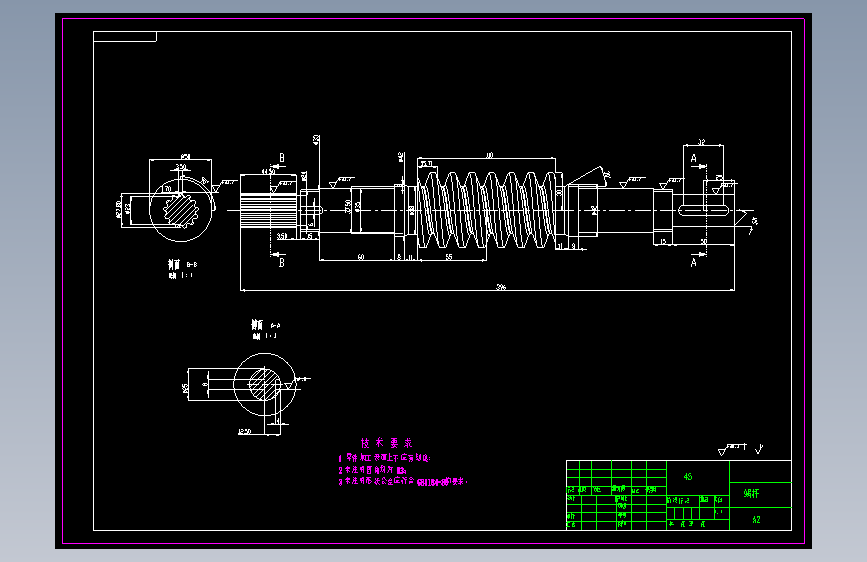
Task: Click the upper B section-cut label
Action: pos(282,158)
